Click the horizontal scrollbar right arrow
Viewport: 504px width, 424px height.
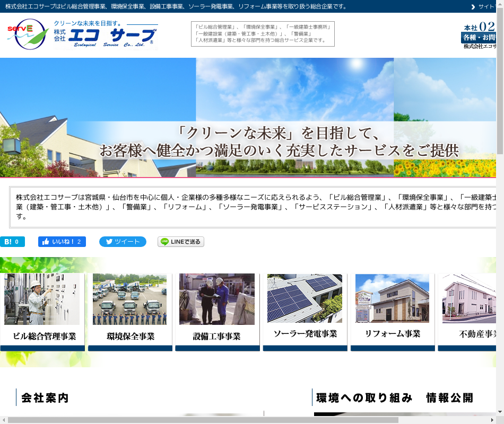click(x=492, y=420)
